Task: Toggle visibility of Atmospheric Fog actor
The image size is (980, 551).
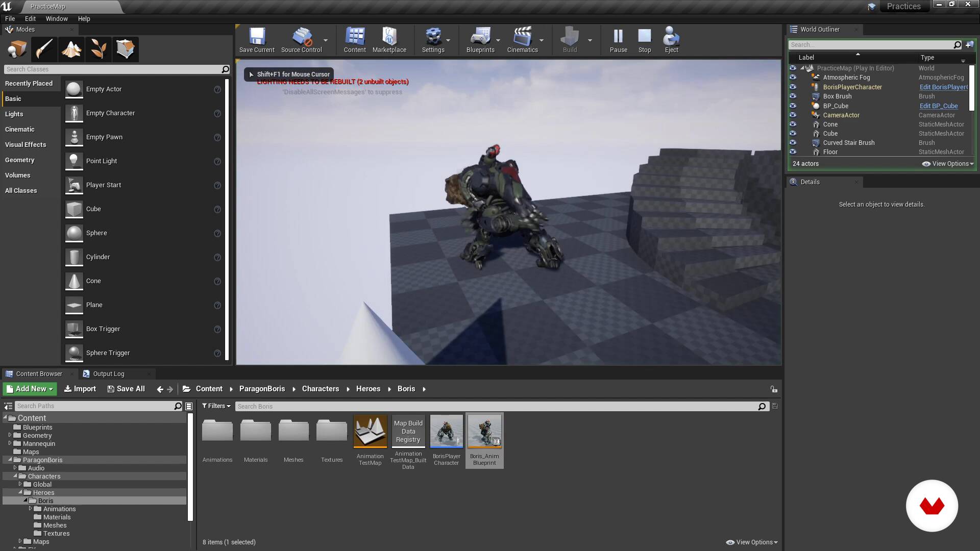Action: tap(793, 78)
